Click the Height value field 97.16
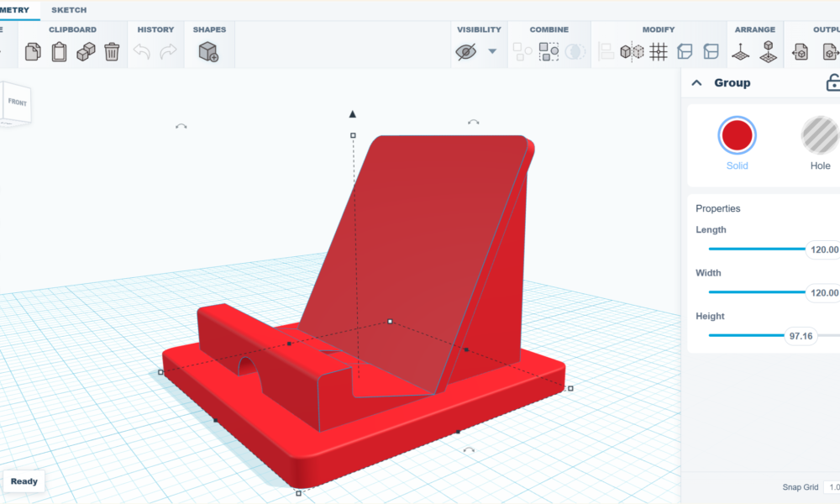 click(x=801, y=336)
